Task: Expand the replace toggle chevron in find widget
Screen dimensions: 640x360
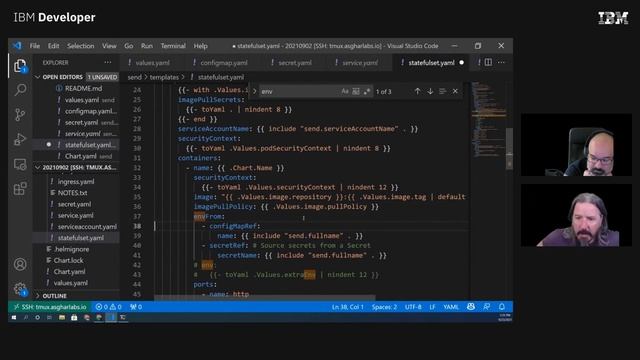Action: tap(254, 91)
